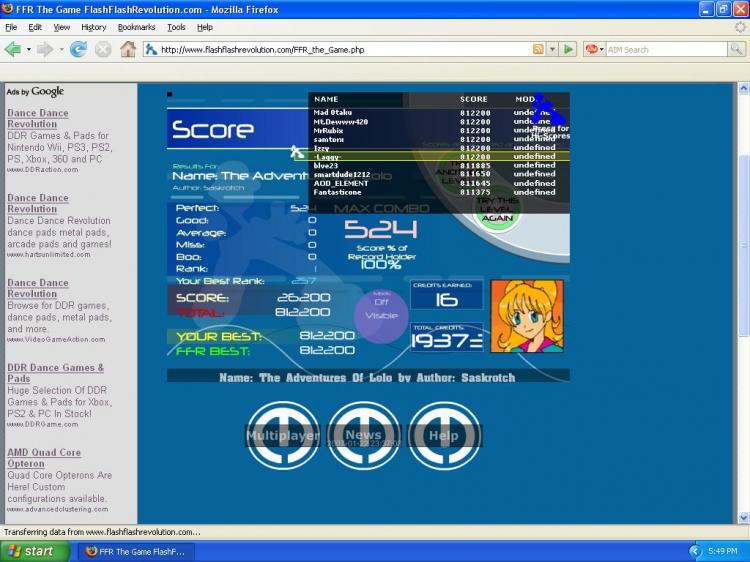Image resolution: width=750 pixels, height=562 pixels.
Task: Open the View menu
Action: coord(61,27)
